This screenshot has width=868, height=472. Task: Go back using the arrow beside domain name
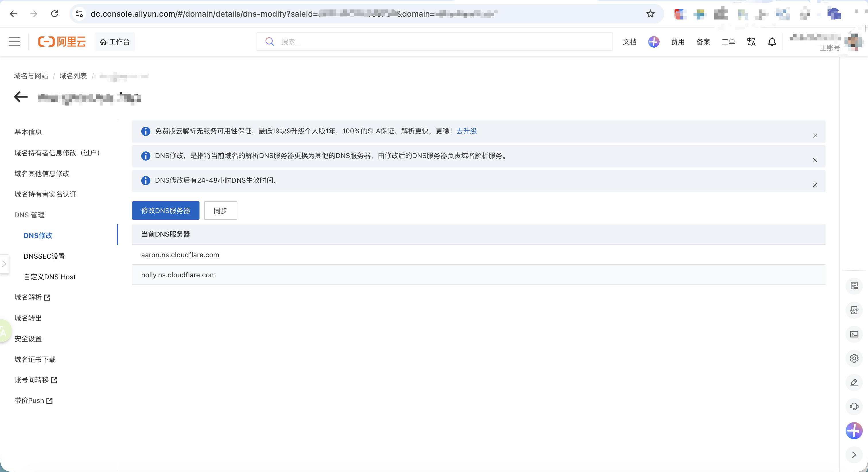click(21, 97)
